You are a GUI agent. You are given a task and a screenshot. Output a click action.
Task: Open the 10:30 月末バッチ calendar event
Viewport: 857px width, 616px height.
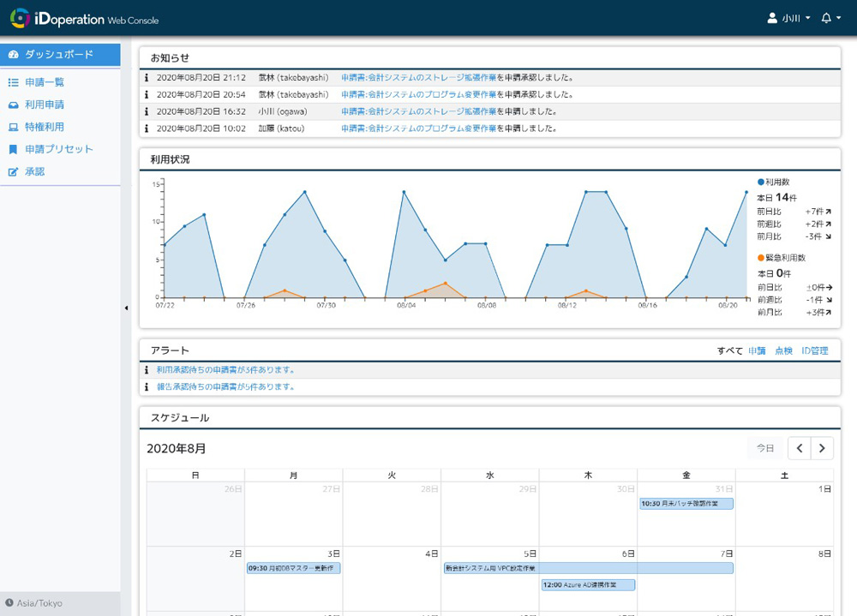[x=686, y=504]
